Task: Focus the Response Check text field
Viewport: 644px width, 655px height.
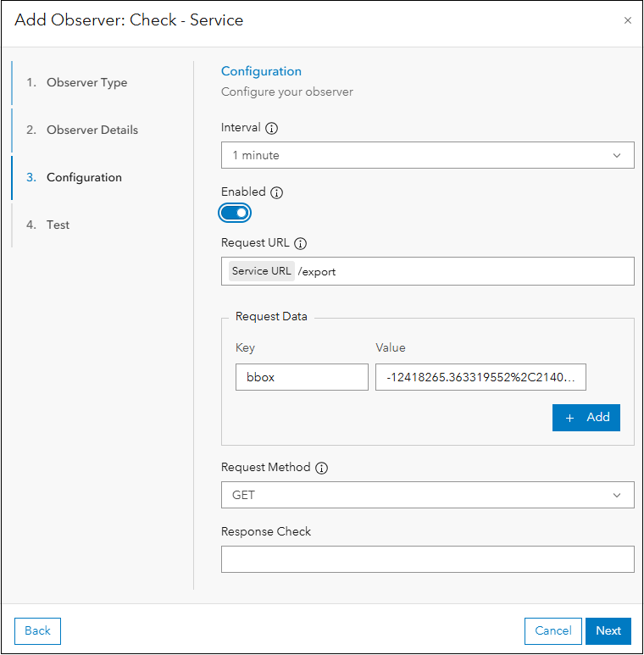Action: tap(427, 559)
